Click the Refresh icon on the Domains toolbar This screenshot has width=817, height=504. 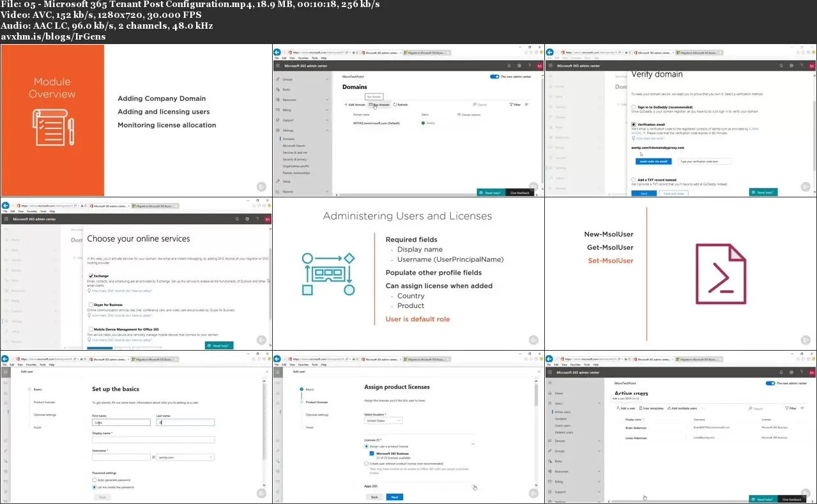[x=395, y=104]
